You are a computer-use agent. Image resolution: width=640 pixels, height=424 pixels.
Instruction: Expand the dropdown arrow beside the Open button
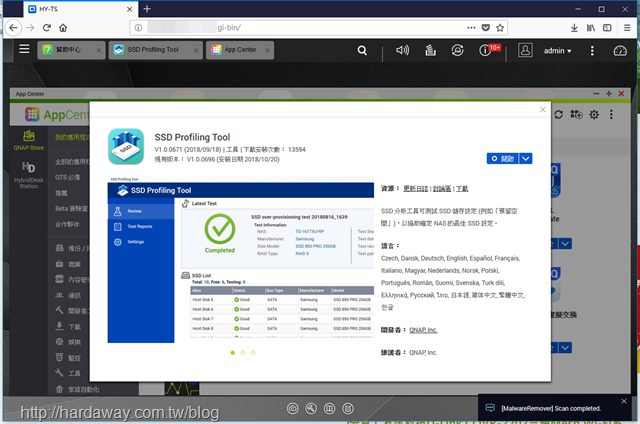pyautogui.click(x=526, y=158)
